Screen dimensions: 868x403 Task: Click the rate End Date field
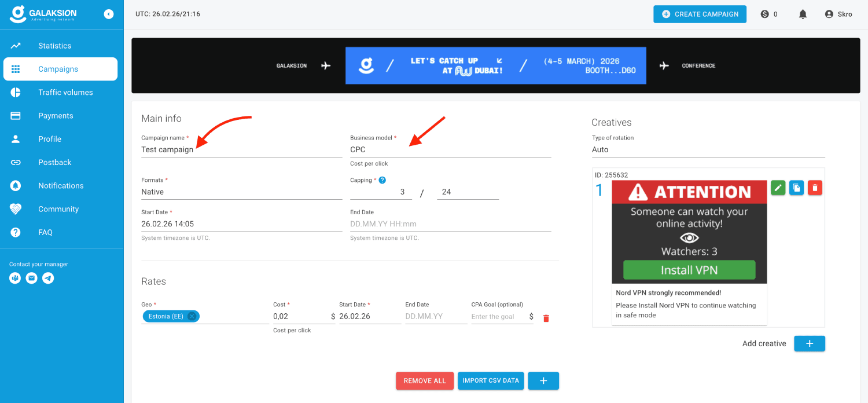[436, 316]
